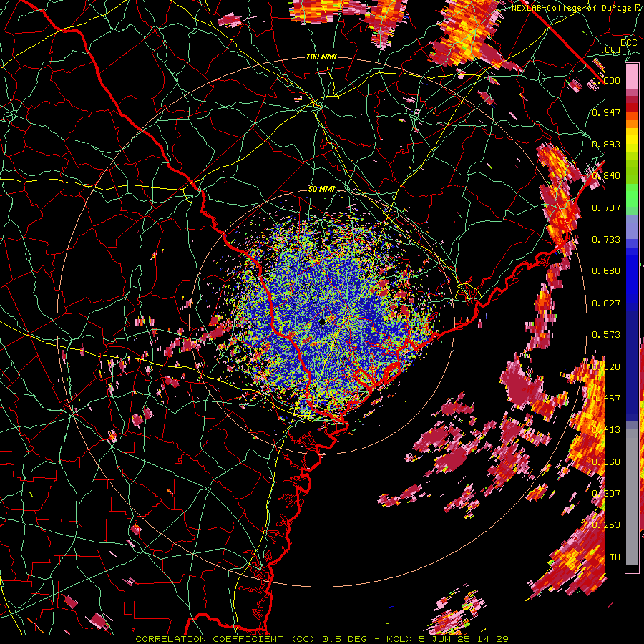Click the TH threshold label on the scale

[x=615, y=557]
